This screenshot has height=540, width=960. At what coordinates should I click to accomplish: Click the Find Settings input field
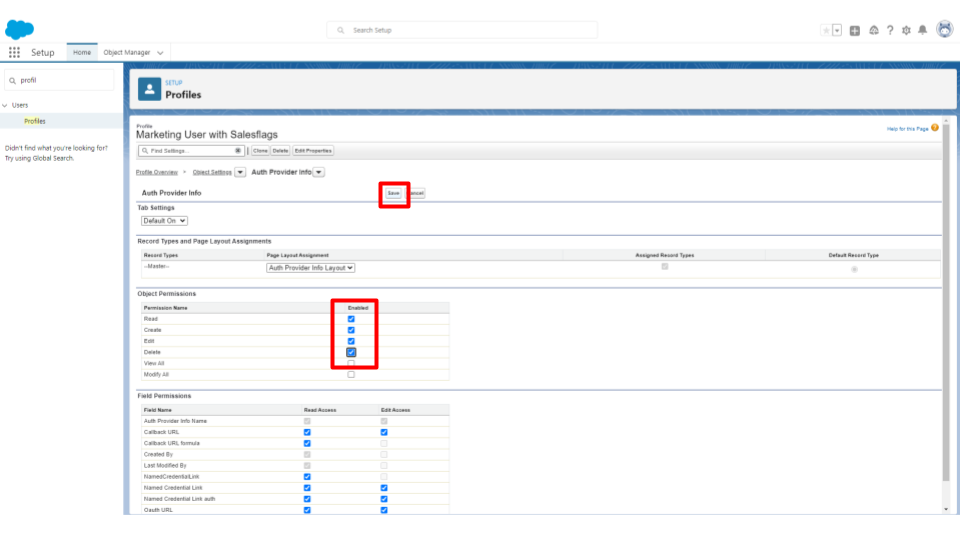[192, 151]
